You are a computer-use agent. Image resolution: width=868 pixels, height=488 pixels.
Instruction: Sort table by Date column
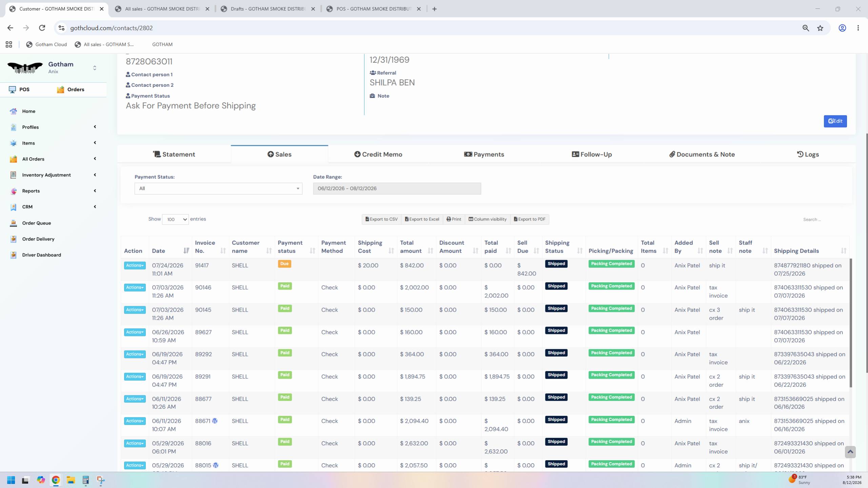170,251
